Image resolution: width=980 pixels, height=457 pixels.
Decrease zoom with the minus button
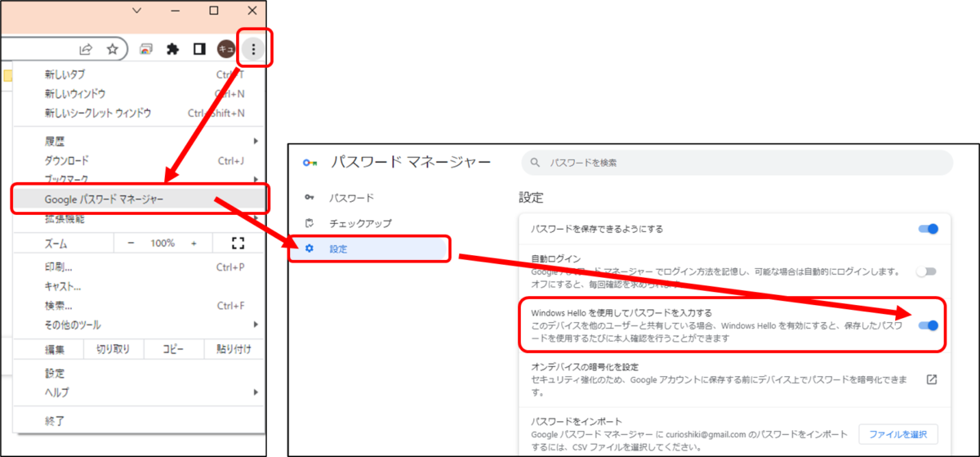[131, 243]
